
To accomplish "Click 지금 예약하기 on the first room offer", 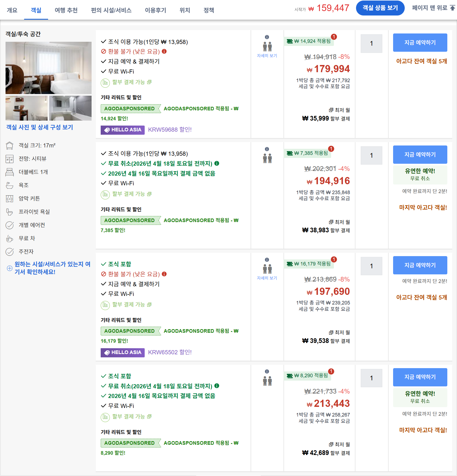I will click(x=420, y=42).
